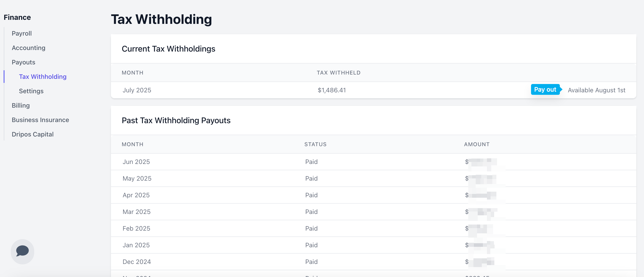Click the $1,486.41 tax withheld amount
The width and height of the screenshot is (644, 277).
click(332, 90)
